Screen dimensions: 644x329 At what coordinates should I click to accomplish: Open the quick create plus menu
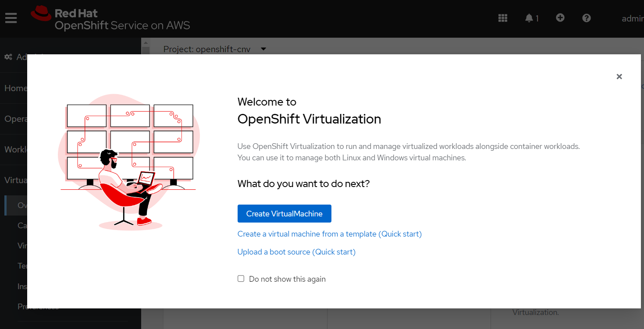560,18
